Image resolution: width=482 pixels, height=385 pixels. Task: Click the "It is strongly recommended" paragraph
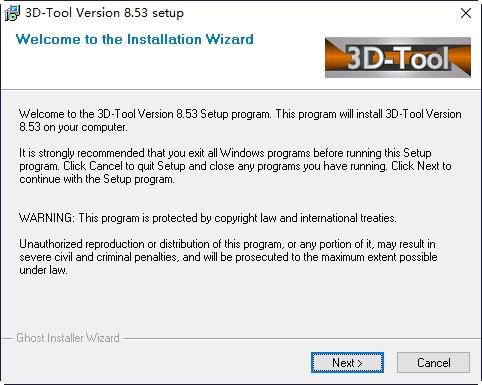tap(235, 166)
